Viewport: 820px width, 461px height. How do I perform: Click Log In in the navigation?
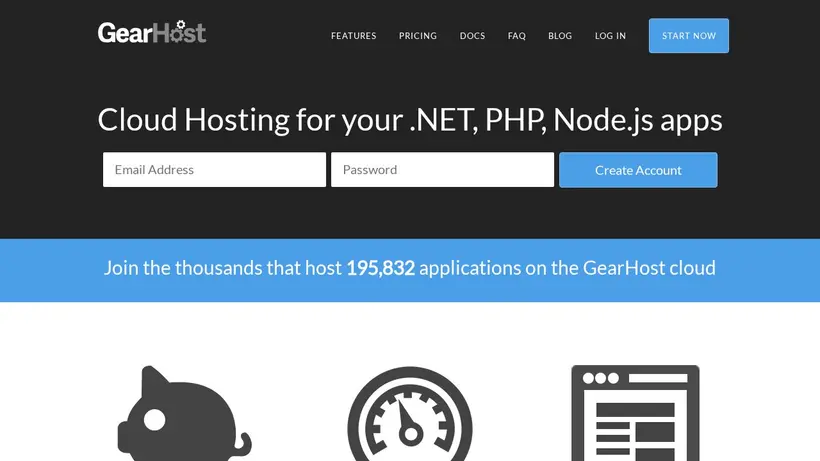tap(610, 36)
